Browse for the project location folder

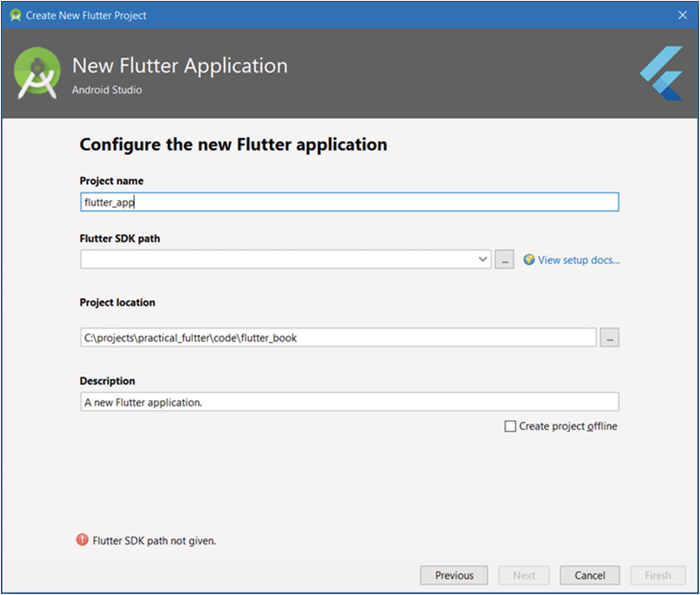pos(610,338)
